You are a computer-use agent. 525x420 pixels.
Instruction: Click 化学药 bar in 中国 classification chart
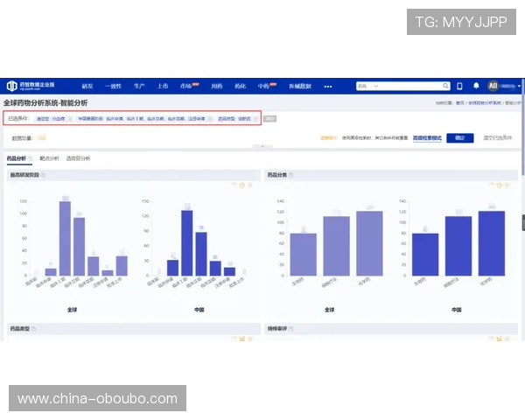(492, 243)
